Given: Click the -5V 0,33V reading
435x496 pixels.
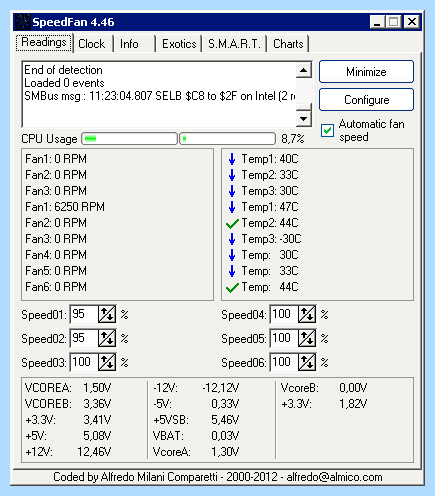Looking at the screenshot, I should [196, 404].
